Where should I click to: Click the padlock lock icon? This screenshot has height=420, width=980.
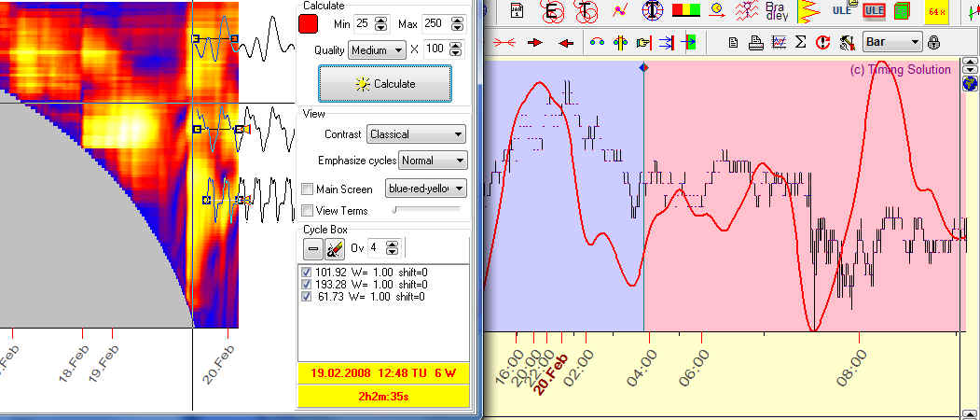933,42
